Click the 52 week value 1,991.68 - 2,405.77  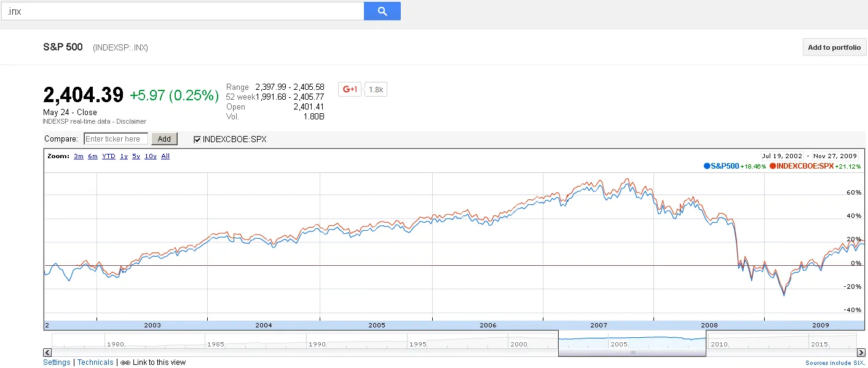click(290, 97)
